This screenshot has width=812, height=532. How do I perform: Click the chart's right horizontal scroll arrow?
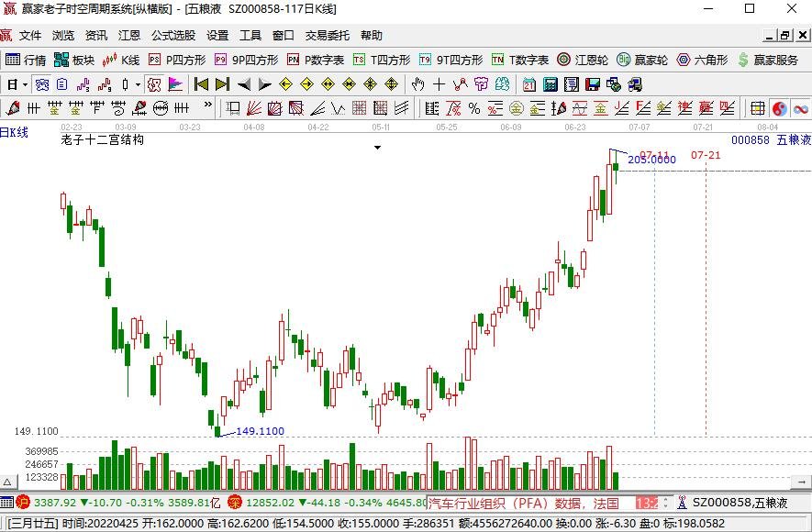801,482
